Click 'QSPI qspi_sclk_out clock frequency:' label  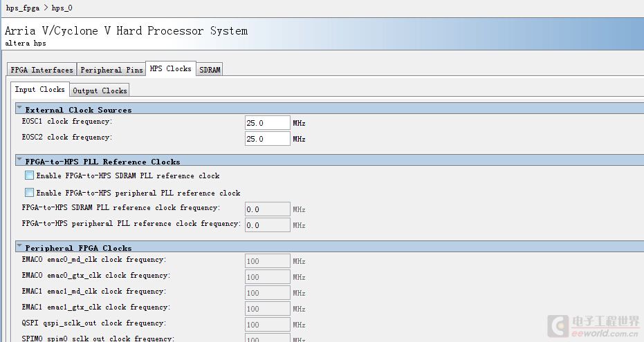(x=94, y=323)
